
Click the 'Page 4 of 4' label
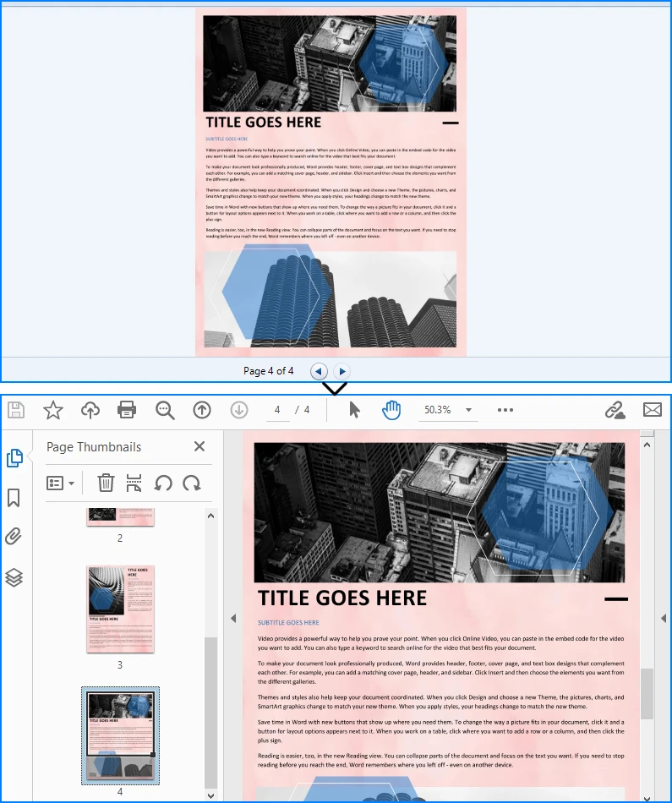pyautogui.click(x=269, y=371)
